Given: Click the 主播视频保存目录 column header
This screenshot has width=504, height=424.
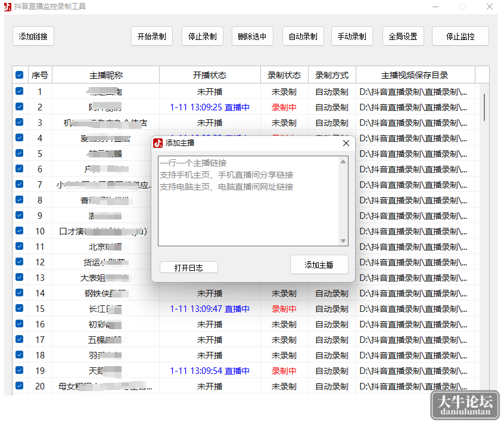Looking at the screenshot, I should (415, 75).
